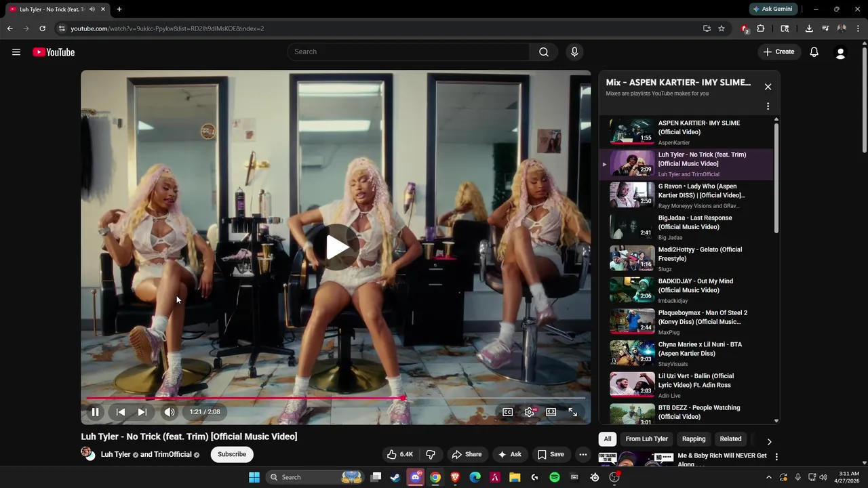Open Create menu
The width and height of the screenshot is (868, 488).
click(778, 52)
